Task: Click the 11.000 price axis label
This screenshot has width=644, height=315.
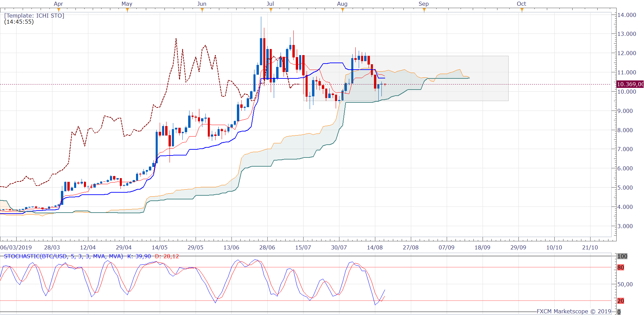Action: 627,72
